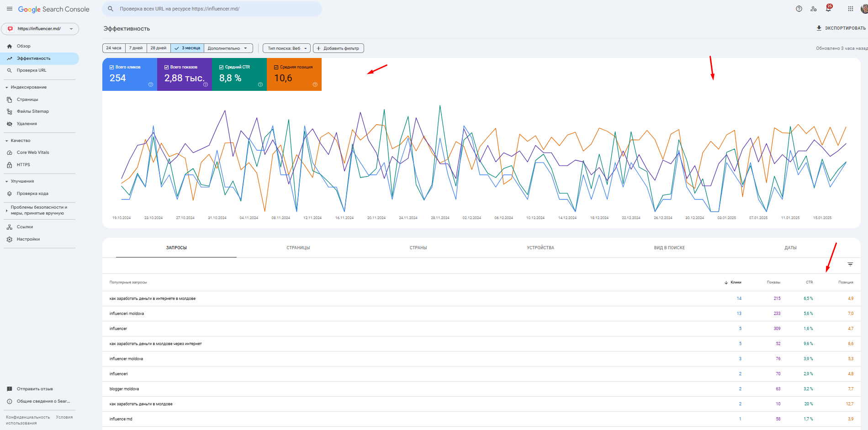Toggle the total clicks checkbox
This screenshot has width=868, height=430.
(x=112, y=67)
